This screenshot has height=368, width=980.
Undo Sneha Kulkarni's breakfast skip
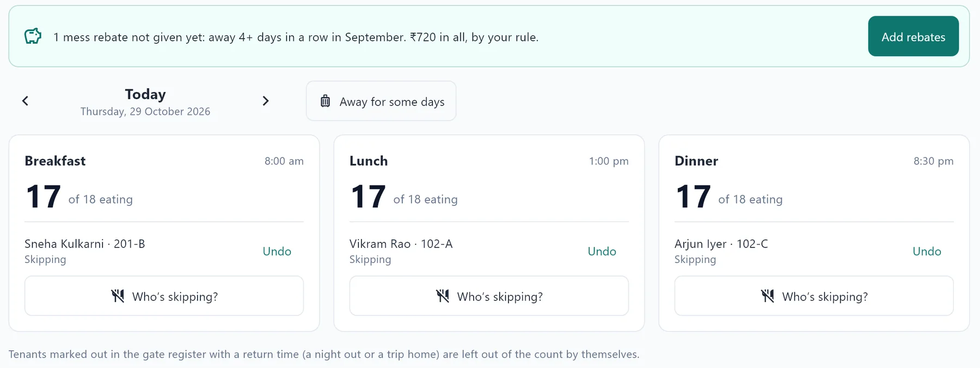click(x=277, y=252)
